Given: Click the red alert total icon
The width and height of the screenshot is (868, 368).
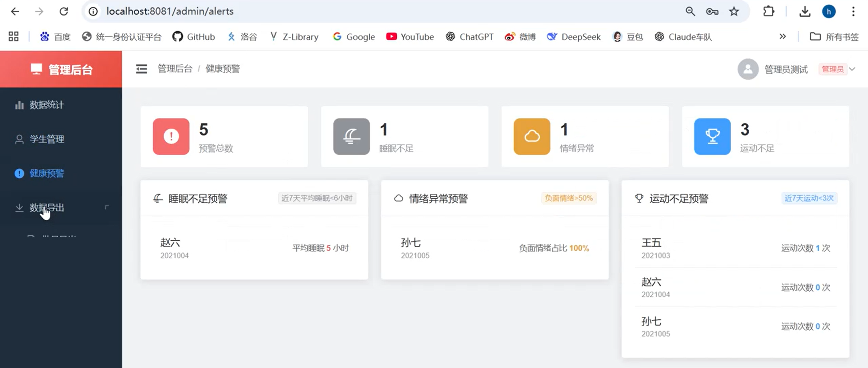Looking at the screenshot, I should pos(171,136).
